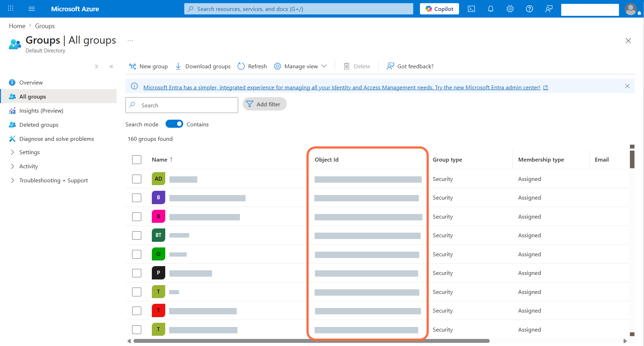Open the Manage view dropdown
This screenshot has height=346, width=644.
(x=301, y=66)
